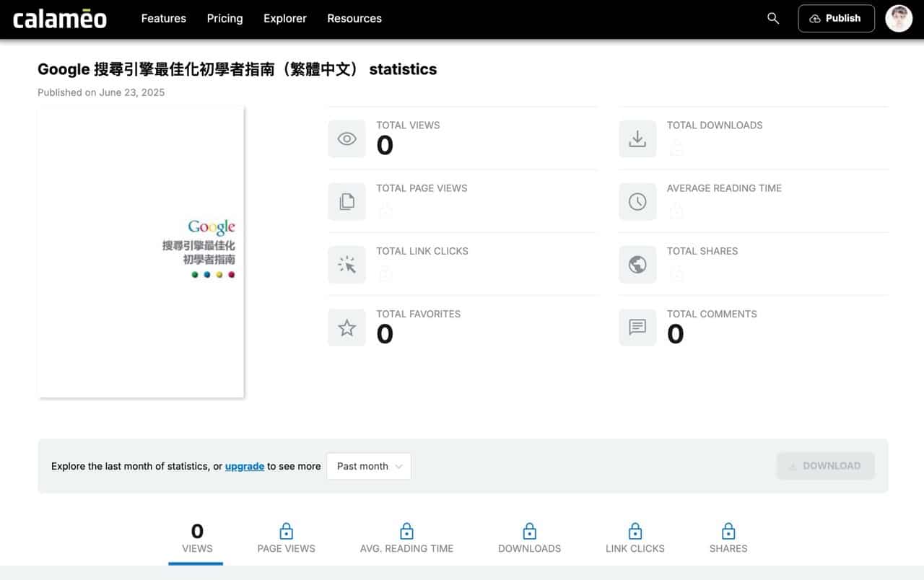Click the publication statistics title
Screen dimensions: 924x580
[237, 69]
